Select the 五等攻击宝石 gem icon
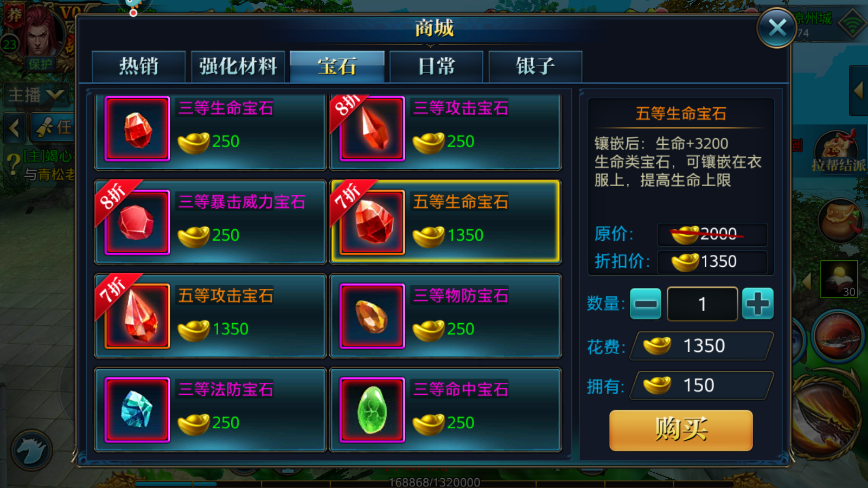Screen dimensions: 868x488 tap(137, 316)
